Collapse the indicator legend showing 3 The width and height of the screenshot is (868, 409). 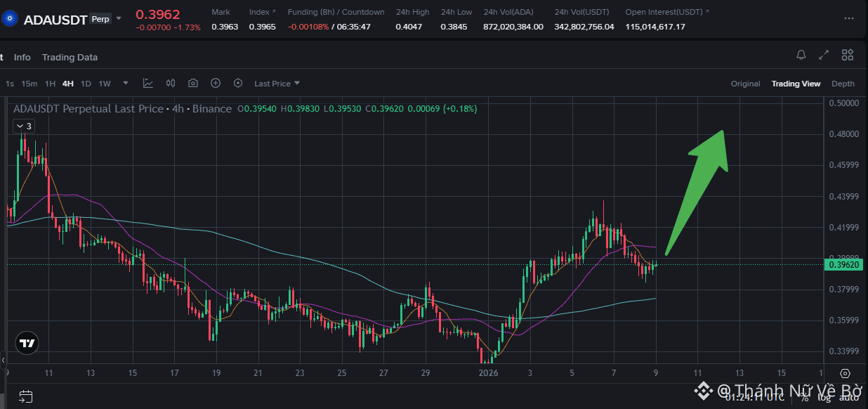click(23, 126)
